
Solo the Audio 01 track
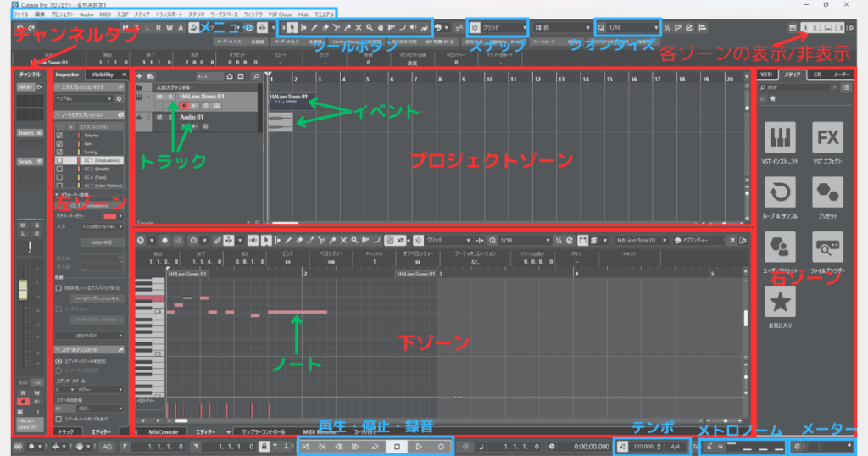[170, 117]
